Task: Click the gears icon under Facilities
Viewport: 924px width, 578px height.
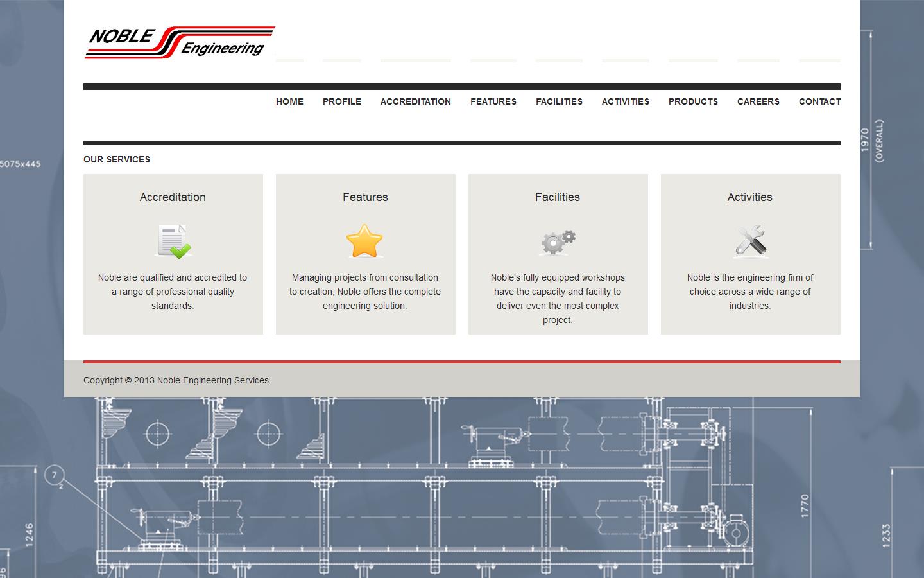Action: [558, 241]
